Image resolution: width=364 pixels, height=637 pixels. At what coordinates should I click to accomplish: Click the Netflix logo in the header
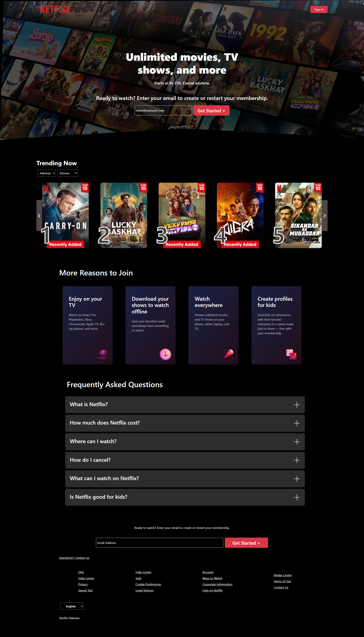click(55, 9)
